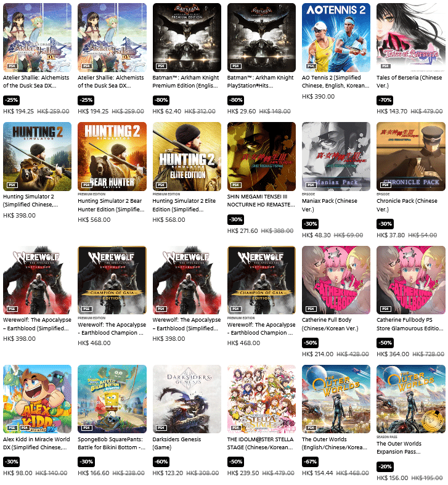The height and width of the screenshot is (485, 448).
Task: Open Catherine Fullbody Glamourous Edition cover
Action: tap(411, 280)
